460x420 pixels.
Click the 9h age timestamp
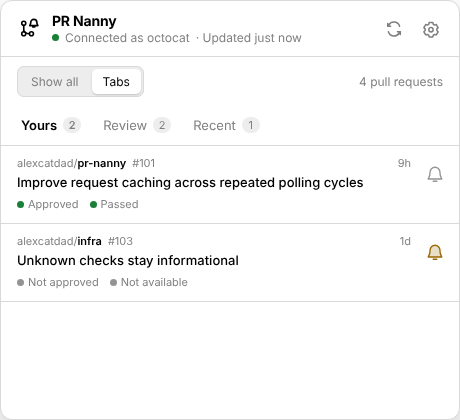click(x=404, y=163)
